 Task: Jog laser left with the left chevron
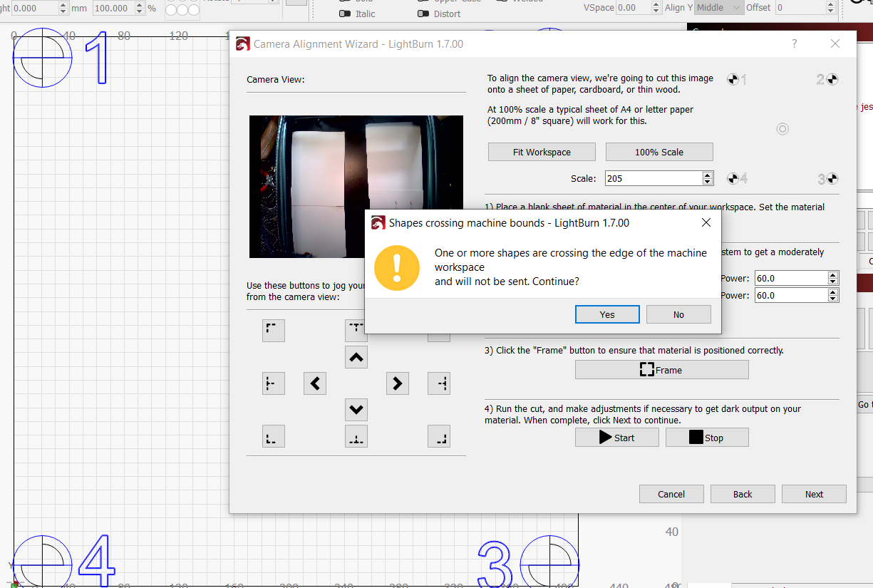tap(315, 383)
